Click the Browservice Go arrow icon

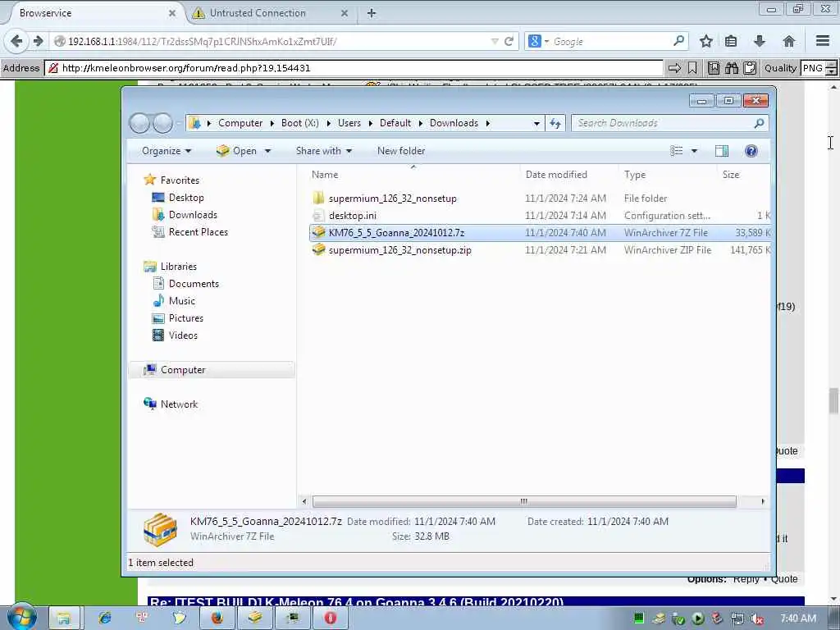click(674, 68)
